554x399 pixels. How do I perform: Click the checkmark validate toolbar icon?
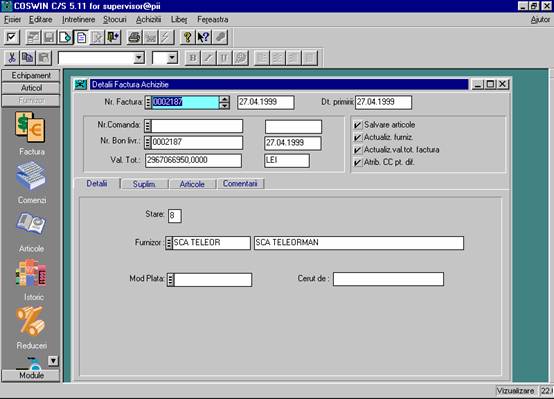coord(12,37)
